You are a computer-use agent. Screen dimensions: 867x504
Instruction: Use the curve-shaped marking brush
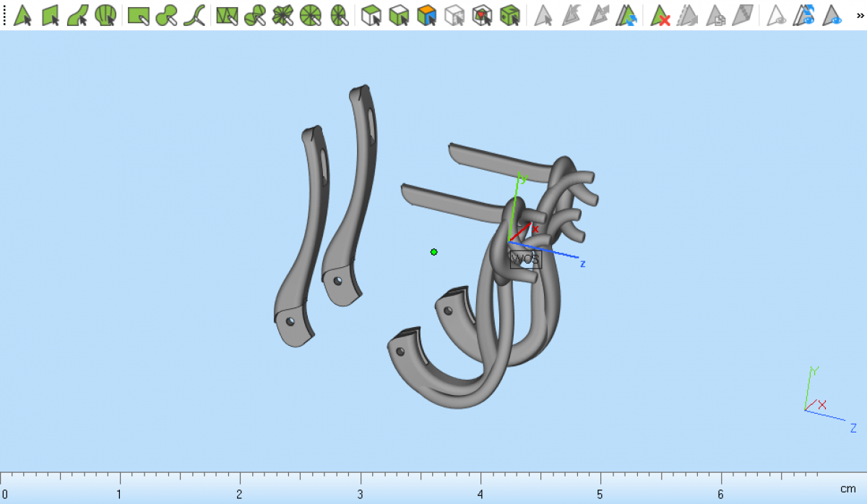click(x=194, y=15)
